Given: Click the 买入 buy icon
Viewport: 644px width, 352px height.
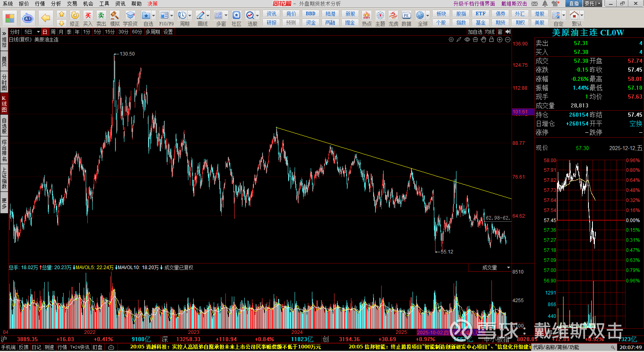Looking at the screenshot, I should click(88, 19).
